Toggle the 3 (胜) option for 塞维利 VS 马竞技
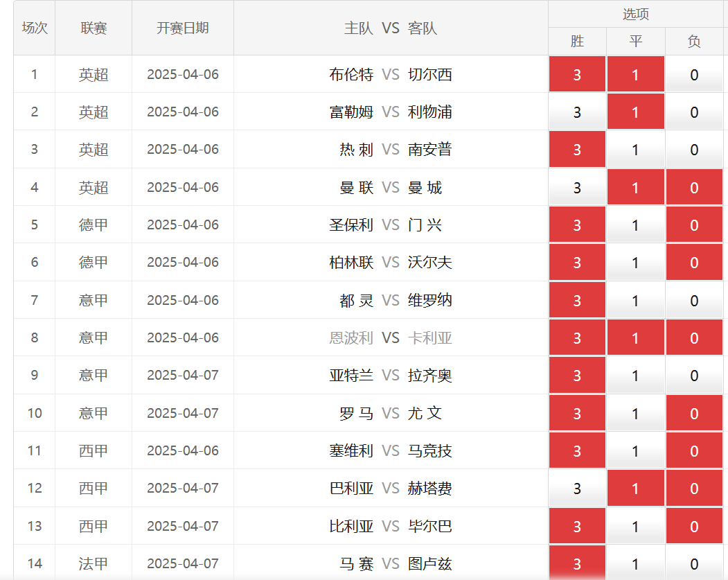 (577, 450)
